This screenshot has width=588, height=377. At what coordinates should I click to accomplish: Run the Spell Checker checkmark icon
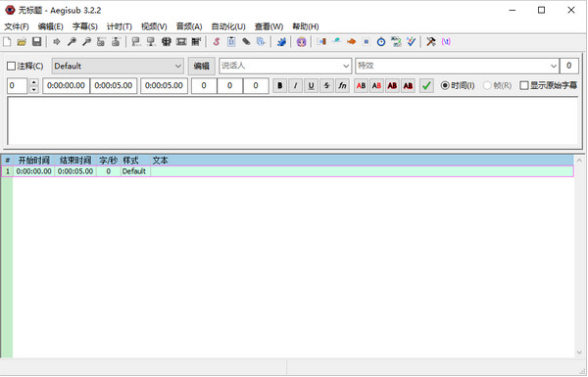(411, 41)
